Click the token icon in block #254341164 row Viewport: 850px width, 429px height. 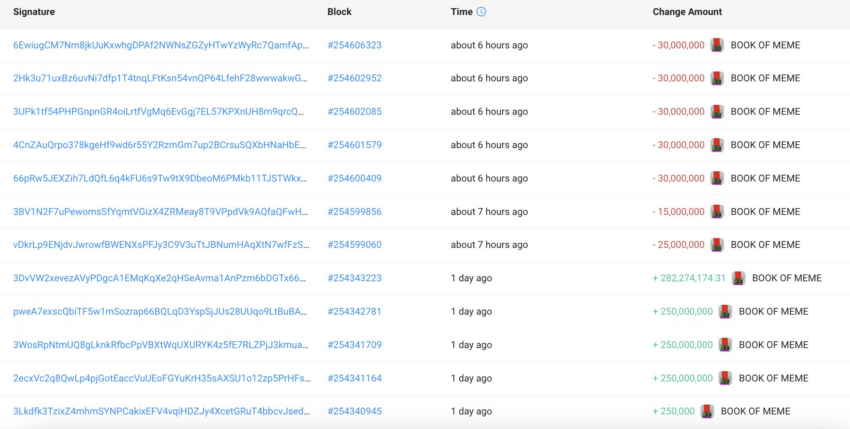725,378
